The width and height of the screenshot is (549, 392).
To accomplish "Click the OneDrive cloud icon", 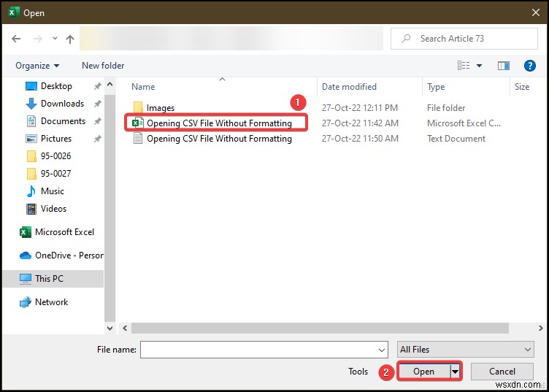I will tap(26, 255).
